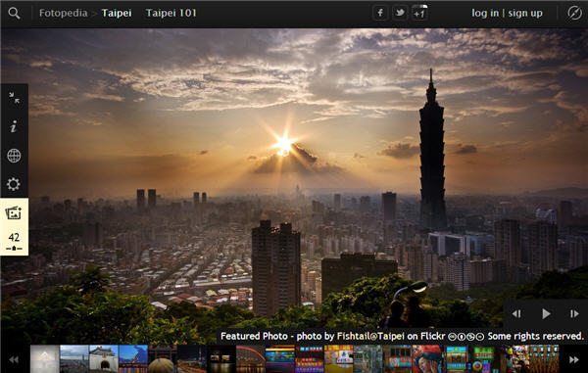Open the Fishtail@Taipei photographer link
The image size is (588, 373).
coord(370,336)
